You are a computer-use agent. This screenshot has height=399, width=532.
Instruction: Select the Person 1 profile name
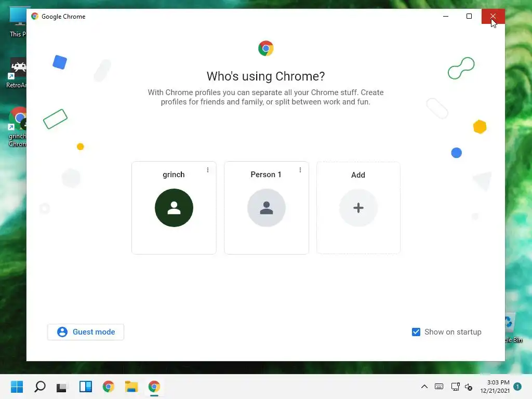click(266, 175)
